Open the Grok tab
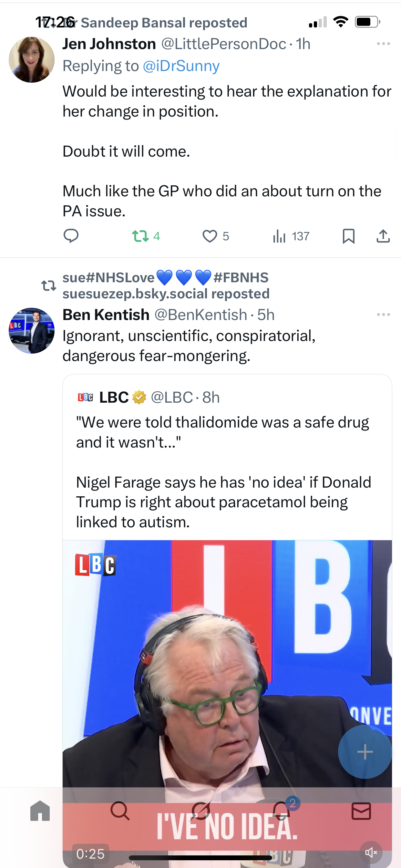Viewport: 401px width, 868px height. (x=201, y=811)
